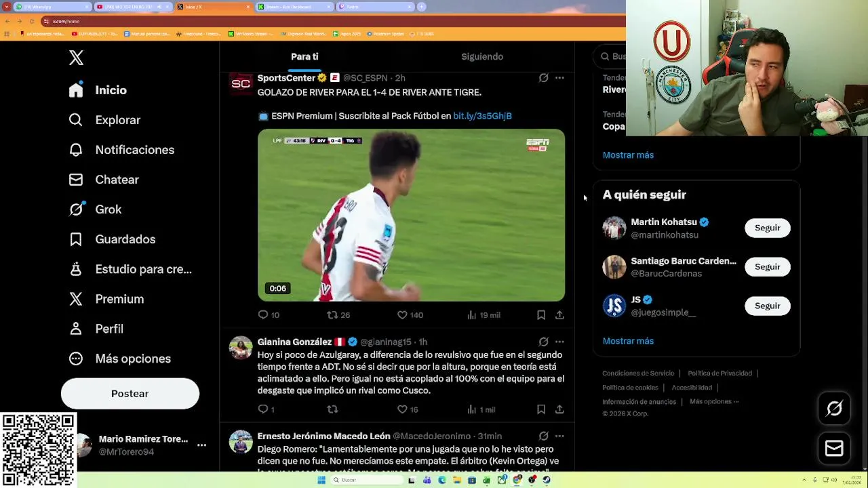This screenshot has width=868, height=488.
Task: Follow Martin Kohatsu
Action: tap(768, 228)
